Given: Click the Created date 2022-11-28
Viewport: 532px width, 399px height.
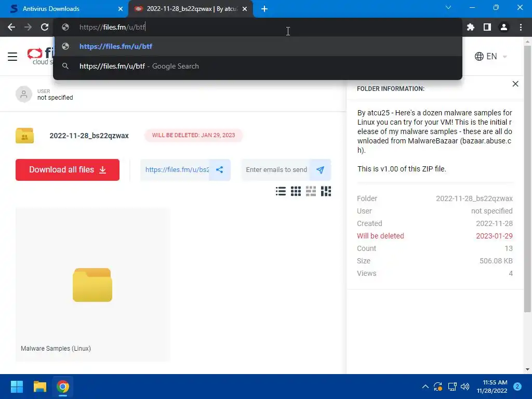Looking at the screenshot, I should pyautogui.click(x=494, y=223).
